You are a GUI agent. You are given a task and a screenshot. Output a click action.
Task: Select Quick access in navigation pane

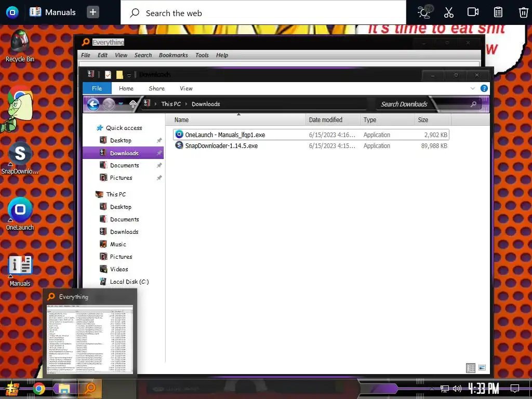[119, 128]
